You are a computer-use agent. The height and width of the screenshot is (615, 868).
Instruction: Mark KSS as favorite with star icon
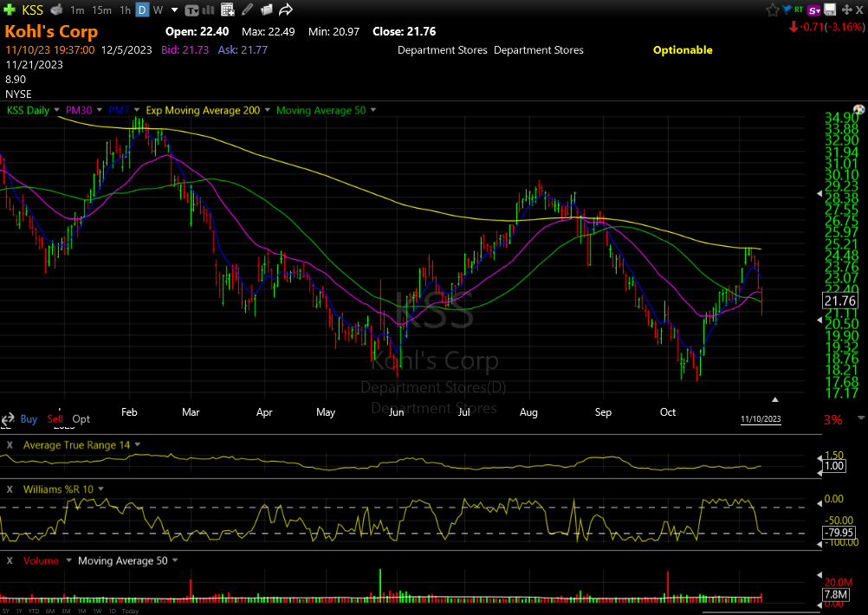[x=772, y=10]
